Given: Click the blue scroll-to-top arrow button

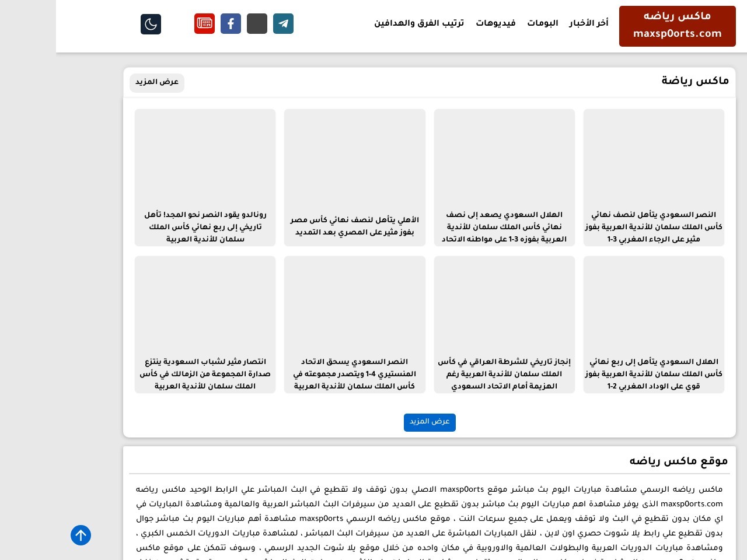Looking at the screenshot, I should tap(81, 535).
